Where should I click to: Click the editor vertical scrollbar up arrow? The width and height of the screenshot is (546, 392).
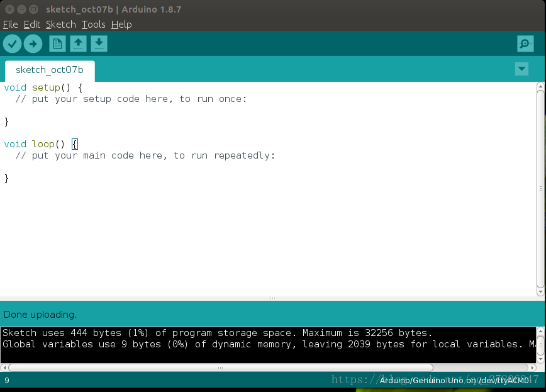point(540,86)
